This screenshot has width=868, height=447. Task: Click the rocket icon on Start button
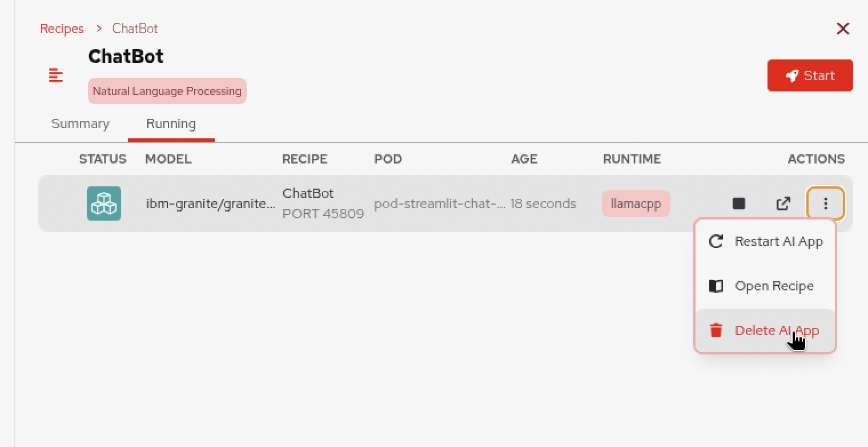click(x=792, y=76)
